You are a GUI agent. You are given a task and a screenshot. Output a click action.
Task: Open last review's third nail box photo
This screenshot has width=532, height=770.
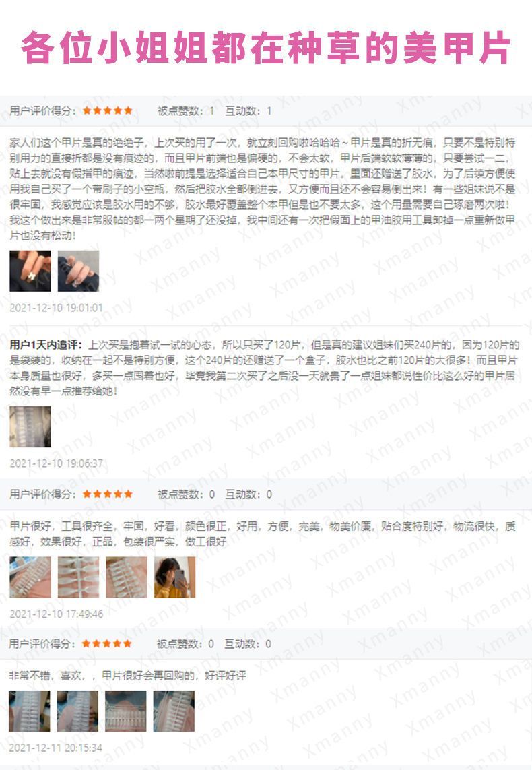(x=126, y=711)
